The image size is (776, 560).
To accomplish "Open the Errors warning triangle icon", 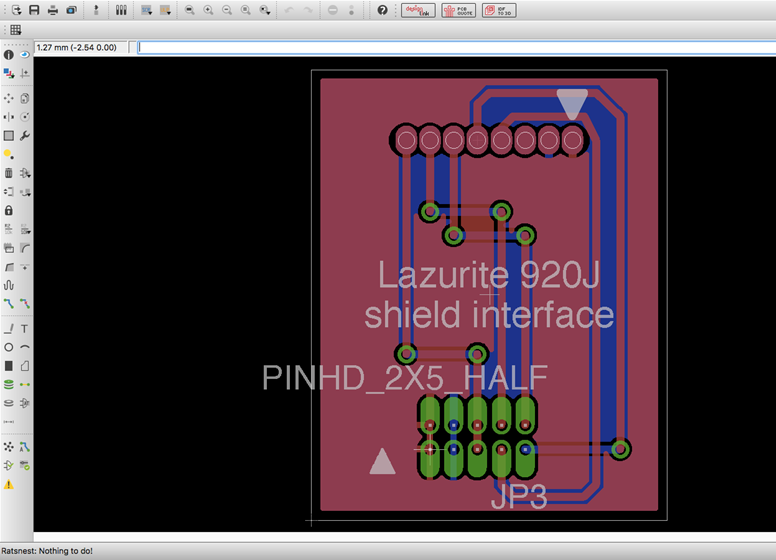I will click(8, 484).
